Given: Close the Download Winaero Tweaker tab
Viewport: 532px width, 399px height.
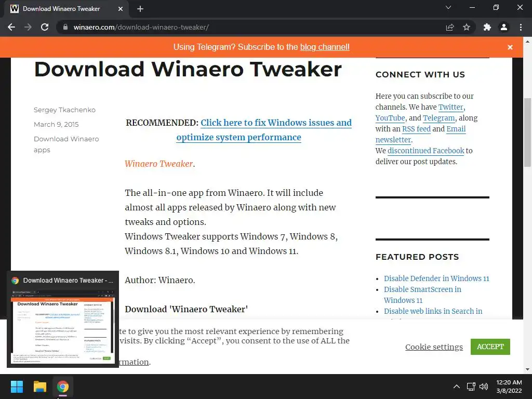Looking at the screenshot, I should point(121,9).
